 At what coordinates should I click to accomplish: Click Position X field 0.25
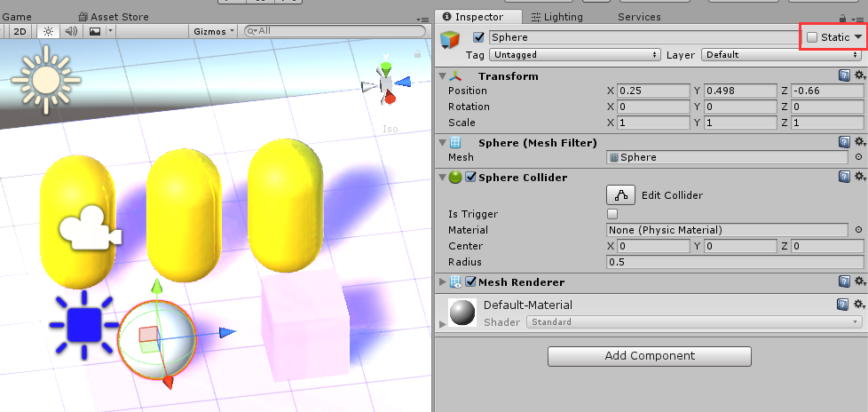[x=653, y=91]
